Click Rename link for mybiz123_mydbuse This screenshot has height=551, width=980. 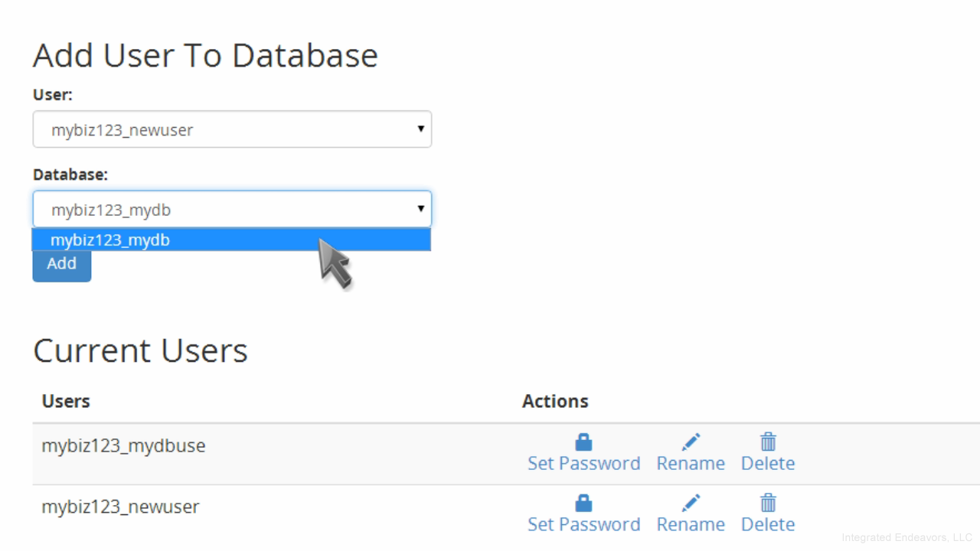tap(691, 464)
